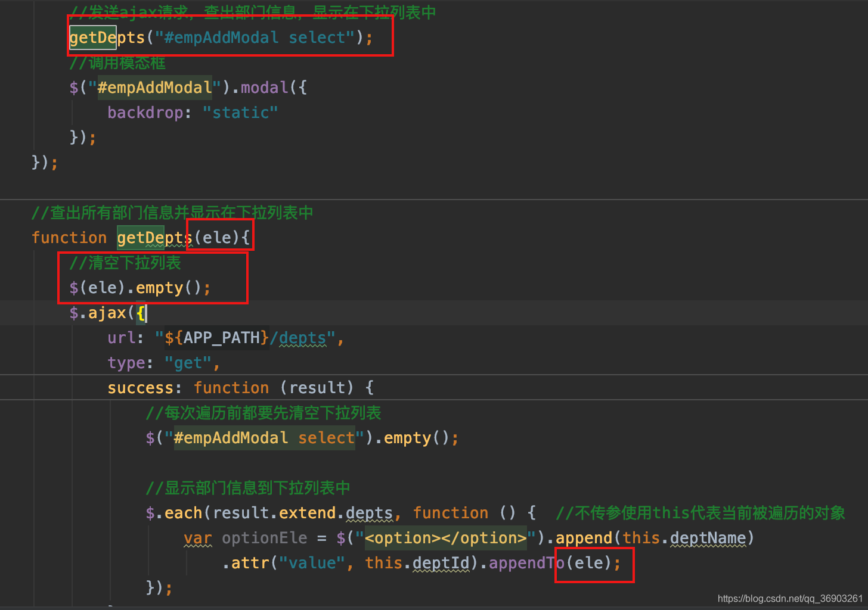Click the type property key
The height and width of the screenshot is (610, 868).
126,363
